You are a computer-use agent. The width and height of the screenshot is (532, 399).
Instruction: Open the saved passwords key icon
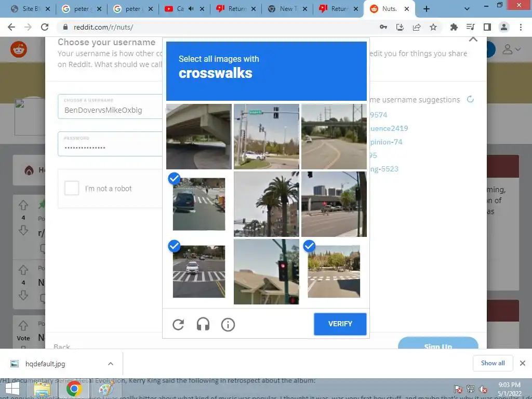[383, 27]
